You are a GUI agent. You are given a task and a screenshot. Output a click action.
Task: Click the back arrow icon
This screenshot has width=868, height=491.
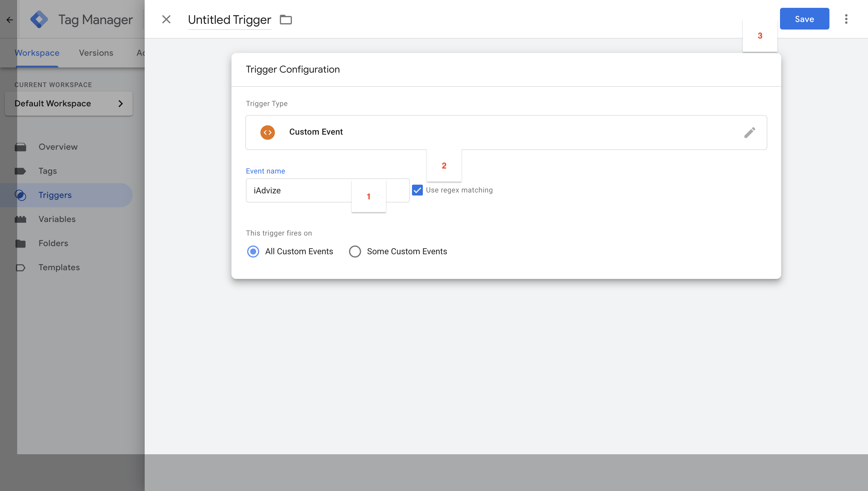click(9, 20)
